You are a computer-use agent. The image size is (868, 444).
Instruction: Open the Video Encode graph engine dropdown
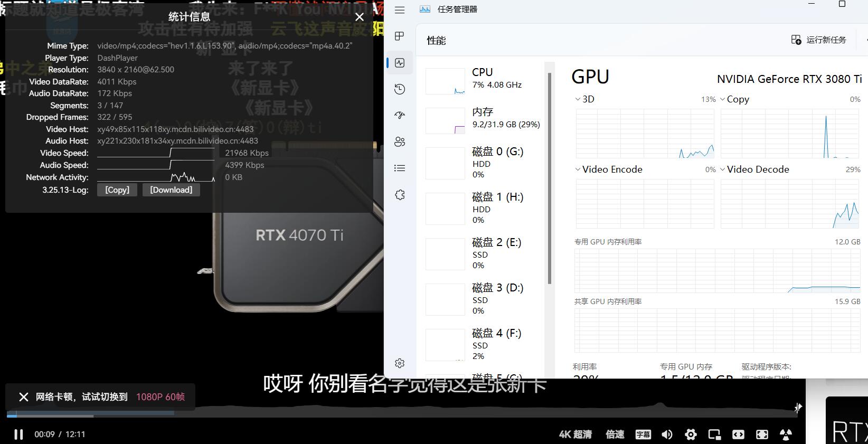click(x=608, y=169)
